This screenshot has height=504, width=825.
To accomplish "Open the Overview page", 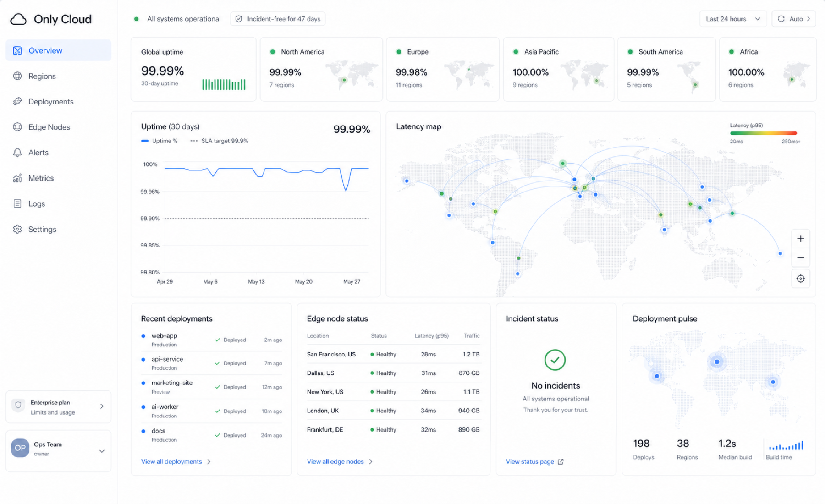I will 59,50.
